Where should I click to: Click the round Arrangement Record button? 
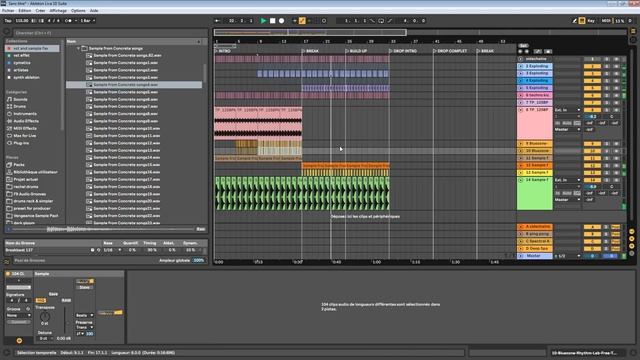[x=282, y=20]
